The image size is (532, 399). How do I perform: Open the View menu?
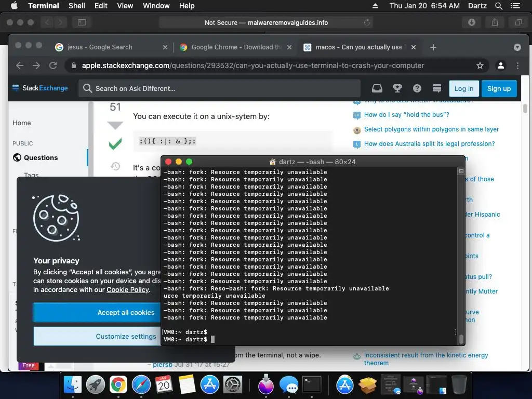point(125,6)
